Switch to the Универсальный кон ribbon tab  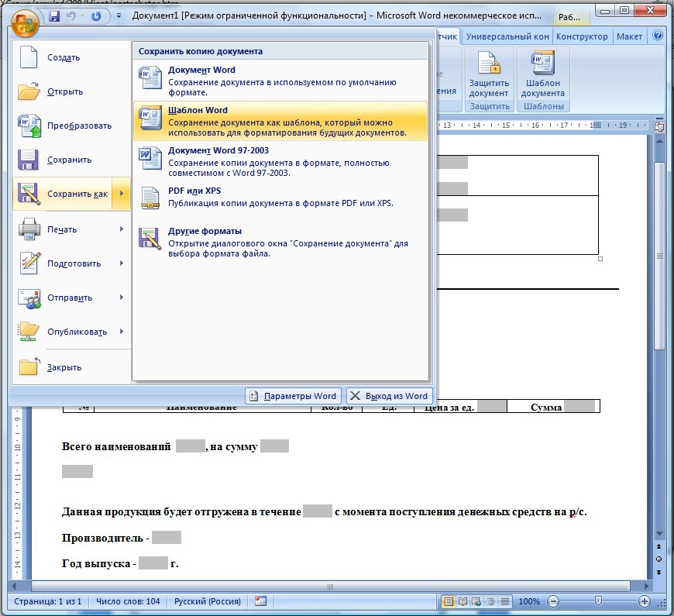507,36
